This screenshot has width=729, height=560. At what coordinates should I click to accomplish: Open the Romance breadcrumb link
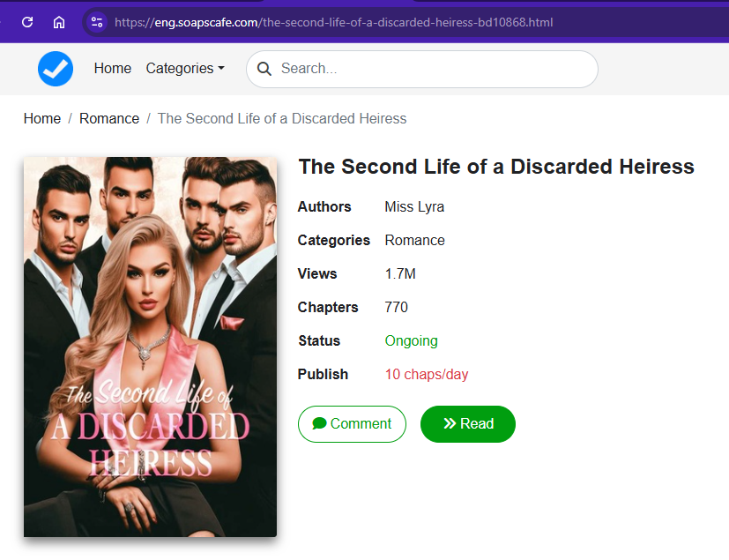click(109, 118)
